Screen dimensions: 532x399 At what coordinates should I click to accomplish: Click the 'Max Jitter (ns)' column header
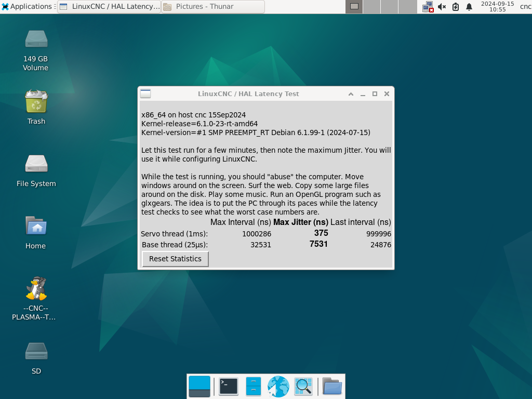pyautogui.click(x=301, y=222)
